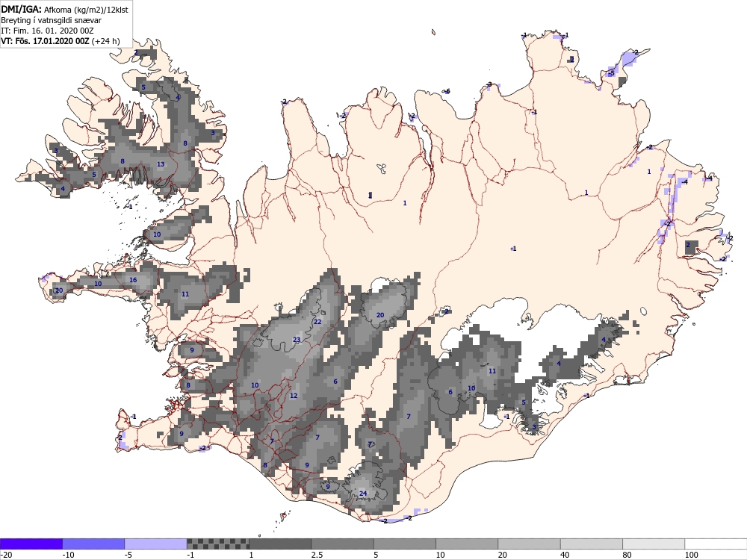Click the '-20' legend scale label
Viewport: 747px width, 560px height.
tap(6, 555)
